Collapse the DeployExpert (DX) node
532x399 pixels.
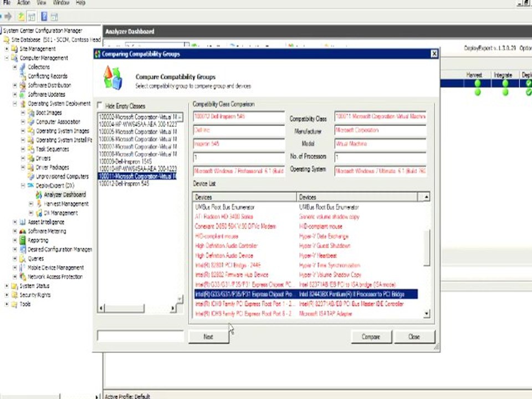click(23, 186)
